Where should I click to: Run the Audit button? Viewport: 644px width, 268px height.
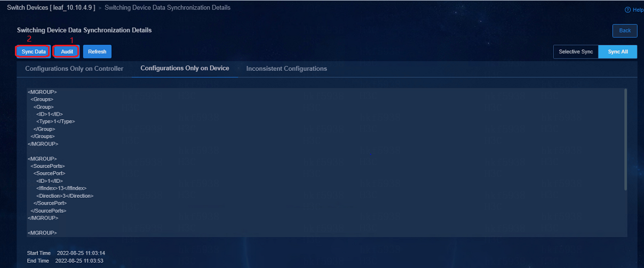[x=67, y=52]
